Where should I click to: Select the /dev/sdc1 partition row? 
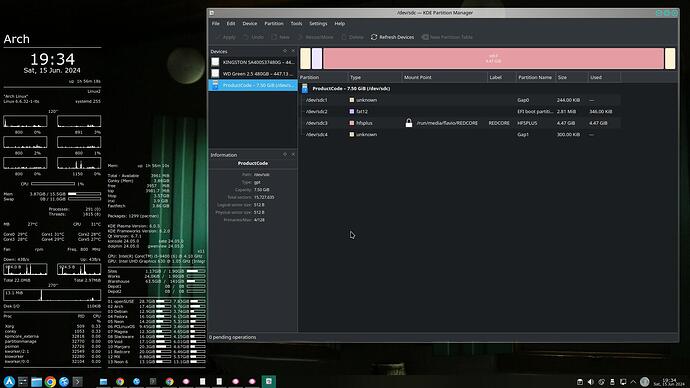tap(460, 100)
